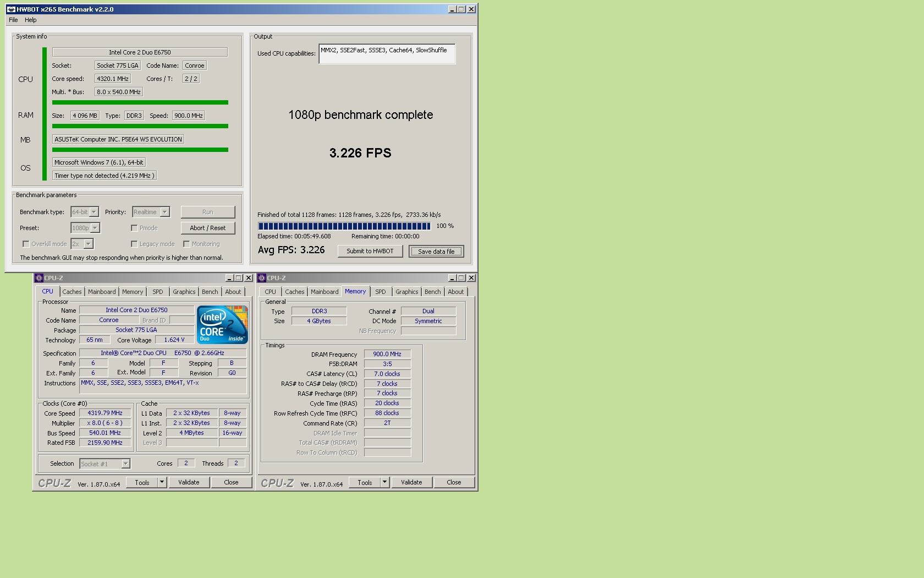Image resolution: width=924 pixels, height=578 pixels.
Task: Click the right CPU-Z window title icon
Action: (262, 278)
